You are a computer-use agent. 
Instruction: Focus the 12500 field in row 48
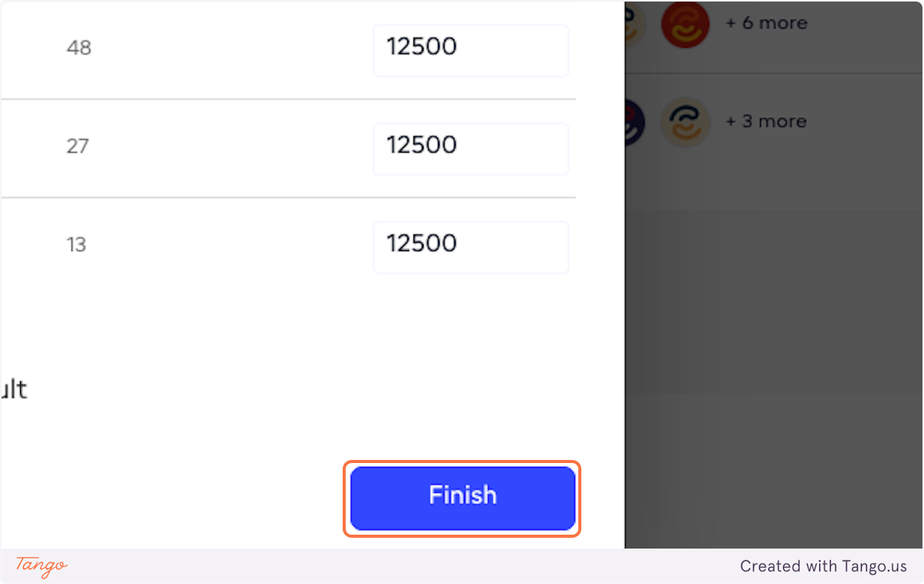[x=470, y=50]
